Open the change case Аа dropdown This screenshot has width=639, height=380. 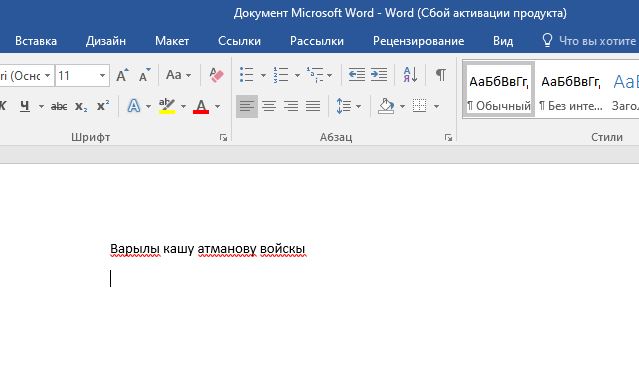178,75
